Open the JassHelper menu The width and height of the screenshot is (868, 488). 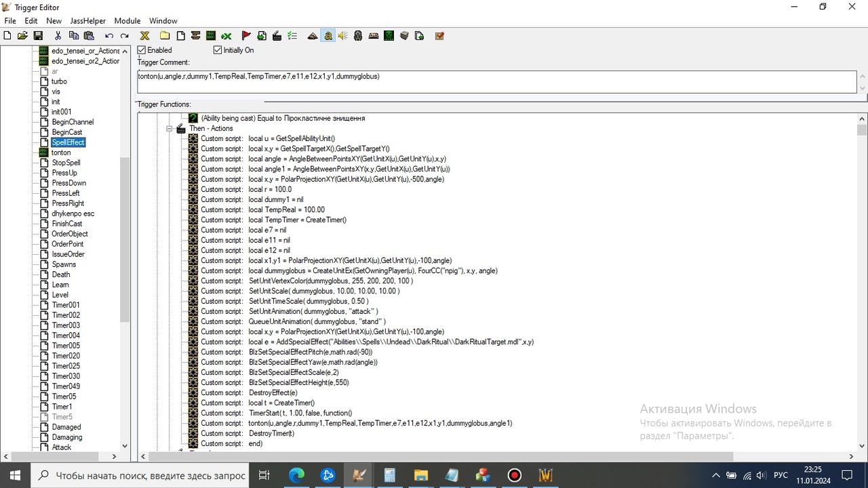click(88, 21)
